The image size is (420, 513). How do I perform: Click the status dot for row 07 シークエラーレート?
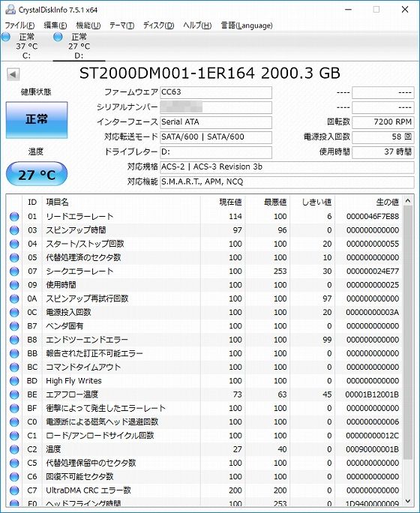pos(14,271)
